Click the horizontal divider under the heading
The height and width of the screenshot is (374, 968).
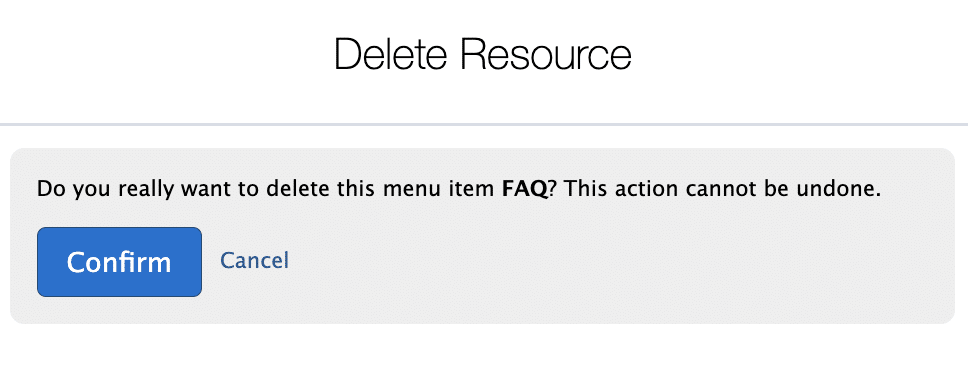click(484, 125)
